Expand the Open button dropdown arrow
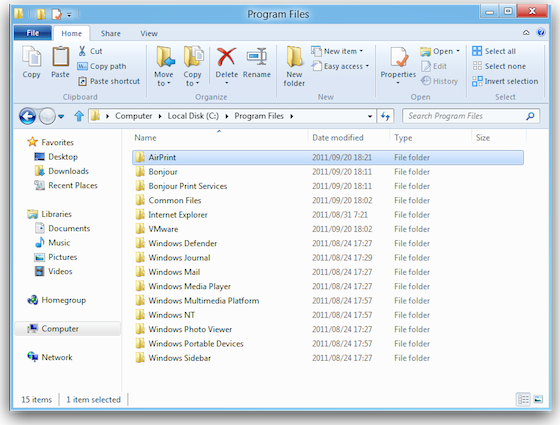The width and height of the screenshot is (560, 425). coord(458,51)
